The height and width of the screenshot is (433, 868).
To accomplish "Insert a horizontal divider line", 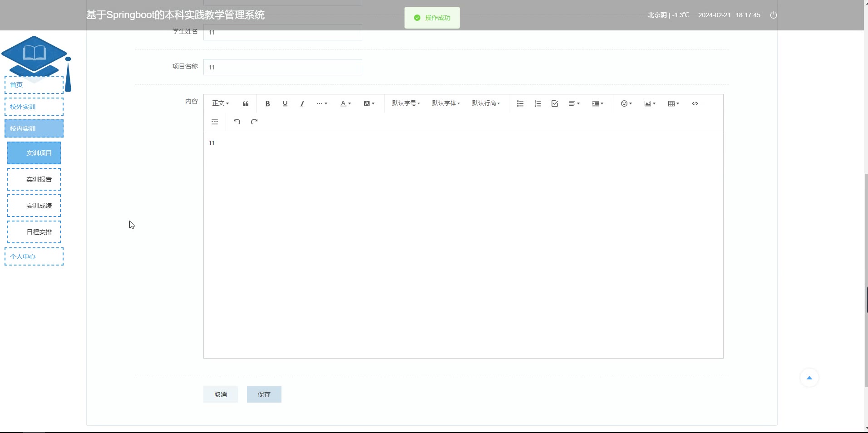I will tap(215, 122).
